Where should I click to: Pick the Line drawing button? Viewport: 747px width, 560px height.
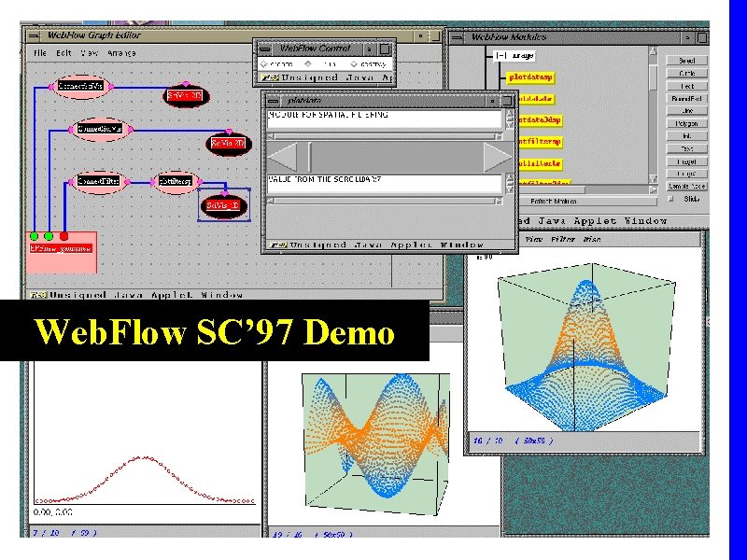(x=686, y=111)
